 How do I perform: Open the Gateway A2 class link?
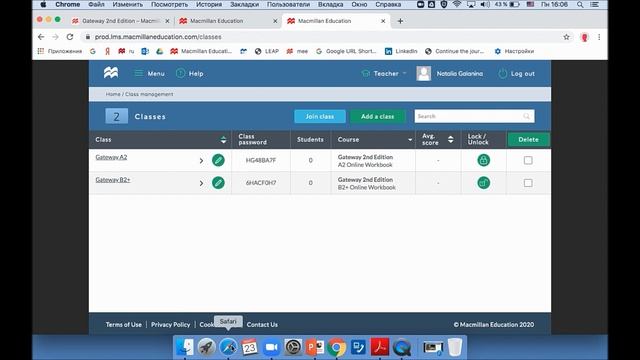click(x=111, y=157)
